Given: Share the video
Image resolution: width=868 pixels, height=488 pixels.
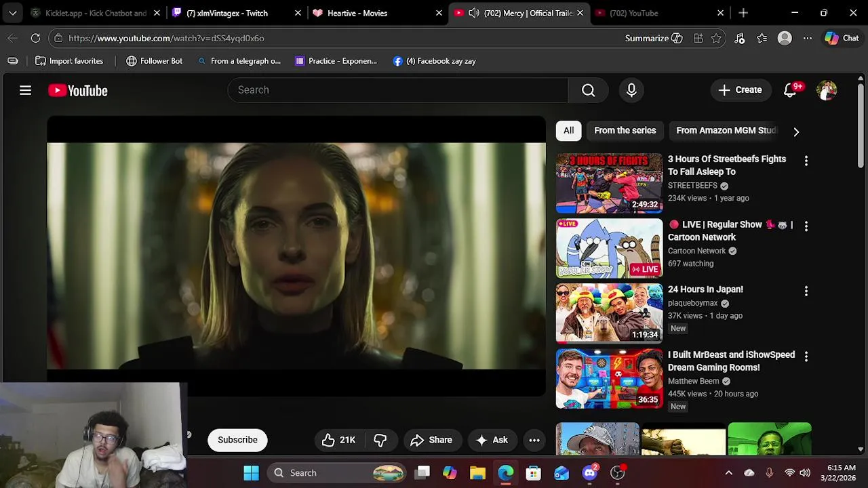Looking at the screenshot, I should point(431,440).
